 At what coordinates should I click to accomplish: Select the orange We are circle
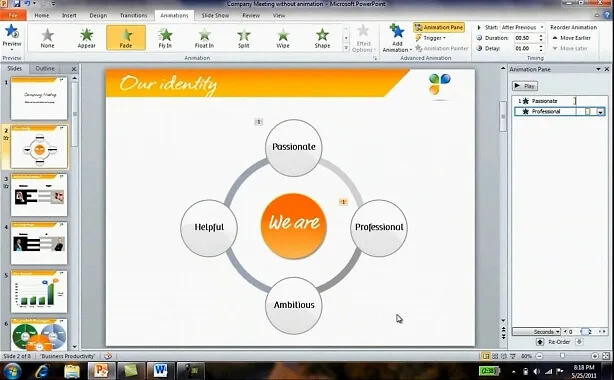point(293,226)
